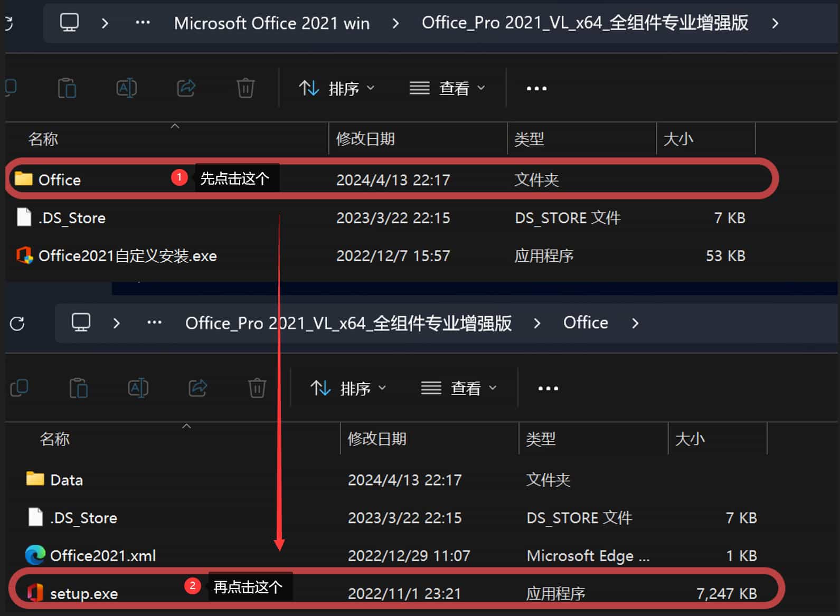Open the 查看 view dropdown in the upper window
This screenshot has height=616, width=840.
point(447,88)
